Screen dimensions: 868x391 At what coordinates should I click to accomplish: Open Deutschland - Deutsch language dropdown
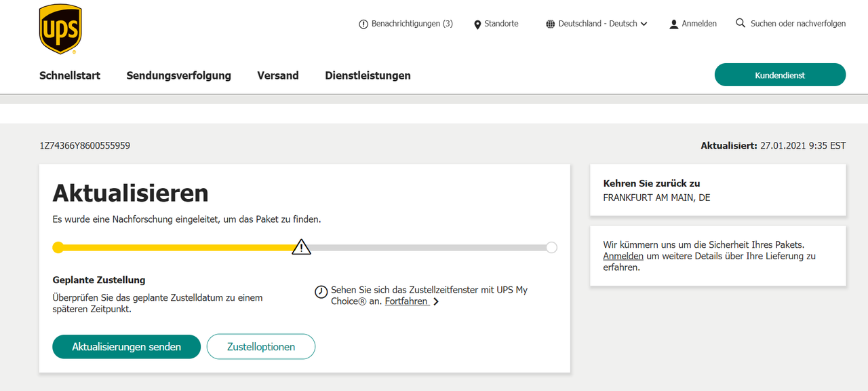[x=597, y=24]
